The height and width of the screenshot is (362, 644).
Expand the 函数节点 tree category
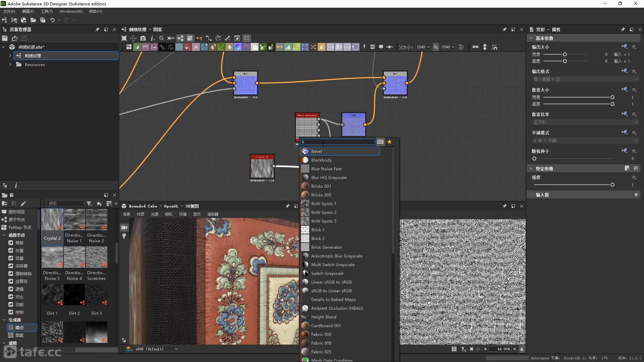pos(4,235)
